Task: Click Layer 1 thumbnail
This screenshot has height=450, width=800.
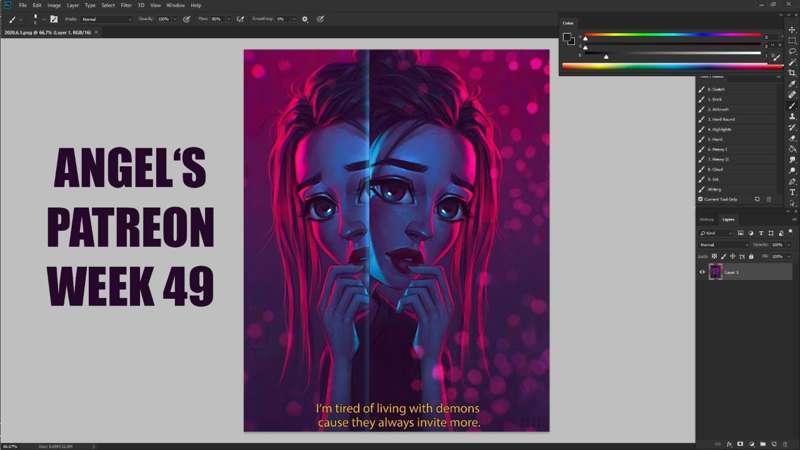Action: [x=715, y=272]
